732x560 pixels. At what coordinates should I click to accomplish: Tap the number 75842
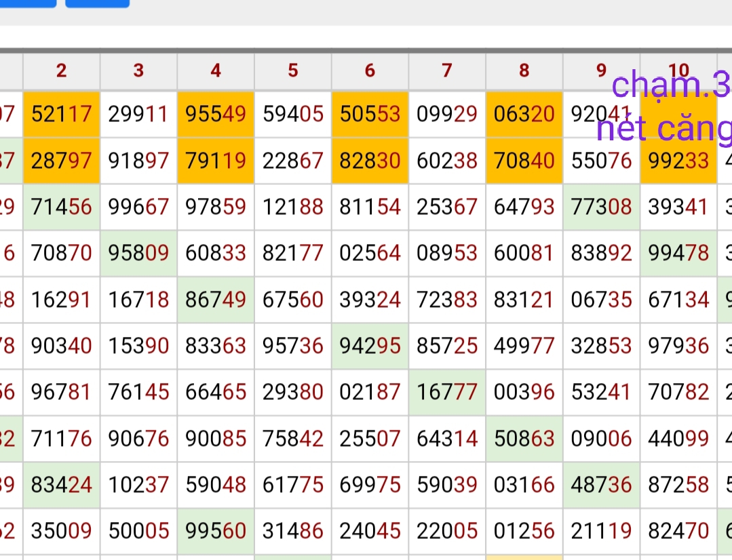(x=292, y=439)
